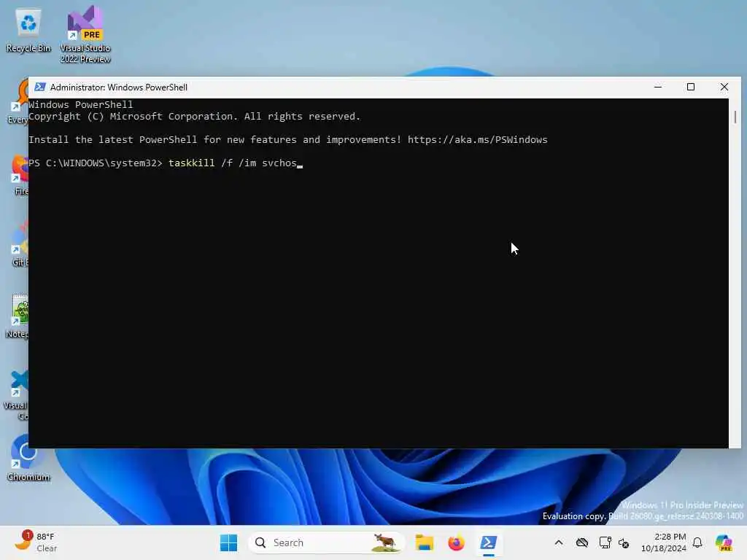Click the muted volume tray icon
This screenshot has width=747, height=560.
pyautogui.click(x=624, y=542)
